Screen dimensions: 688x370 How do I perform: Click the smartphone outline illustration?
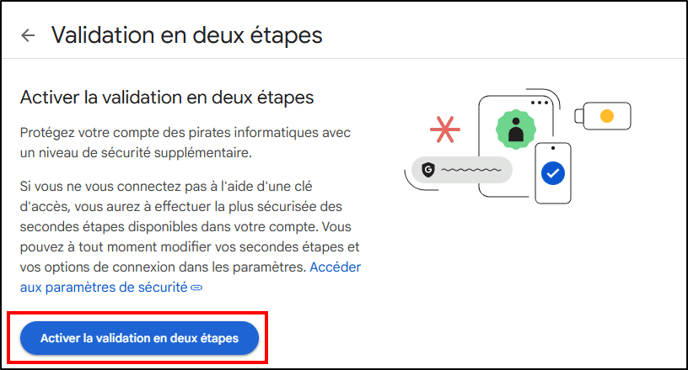tap(553, 173)
